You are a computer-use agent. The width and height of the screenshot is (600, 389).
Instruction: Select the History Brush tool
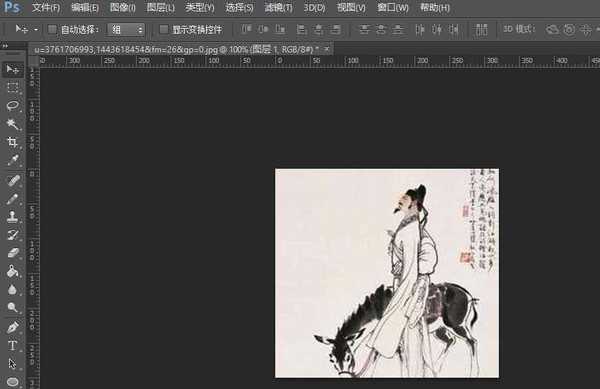pos(13,235)
